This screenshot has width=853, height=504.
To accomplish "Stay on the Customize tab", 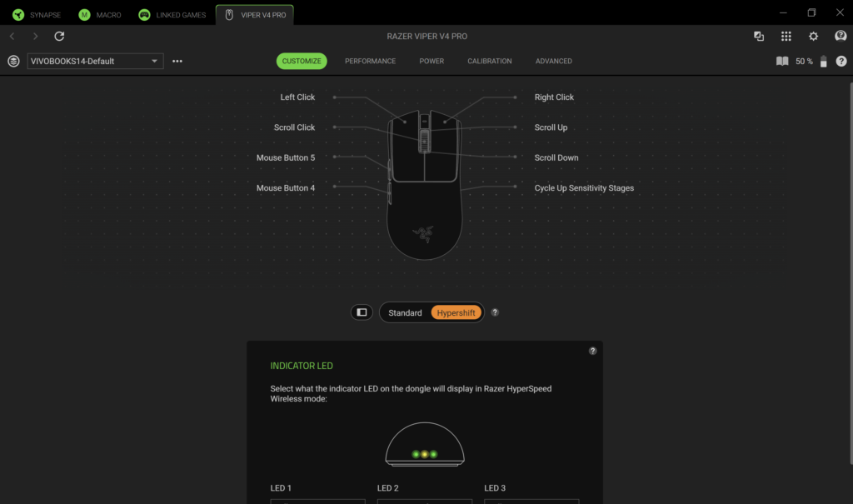I will click(302, 61).
